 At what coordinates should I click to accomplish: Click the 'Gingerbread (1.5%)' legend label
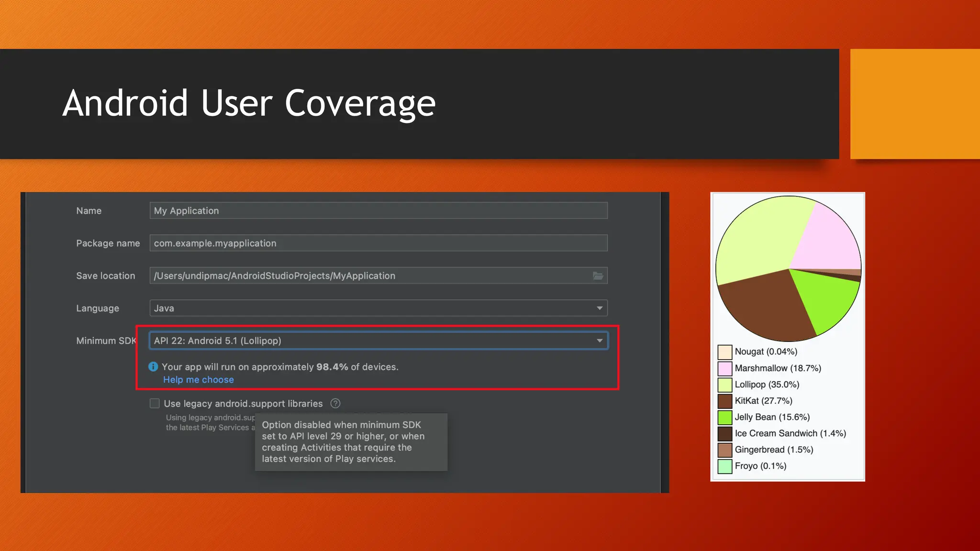[x=774, y=450]
